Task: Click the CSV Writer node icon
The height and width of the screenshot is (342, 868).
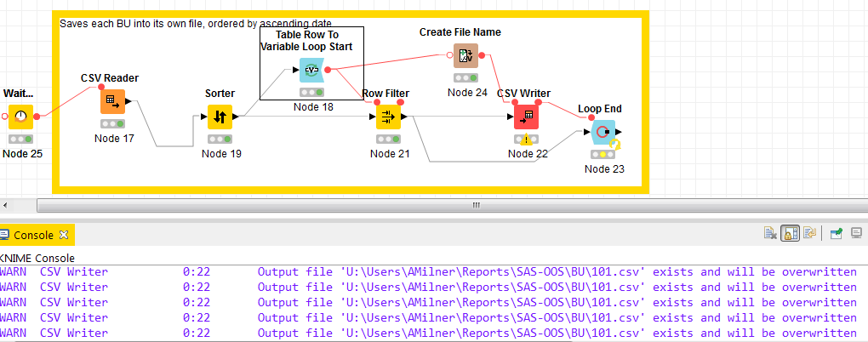Action: click(527, 117)
